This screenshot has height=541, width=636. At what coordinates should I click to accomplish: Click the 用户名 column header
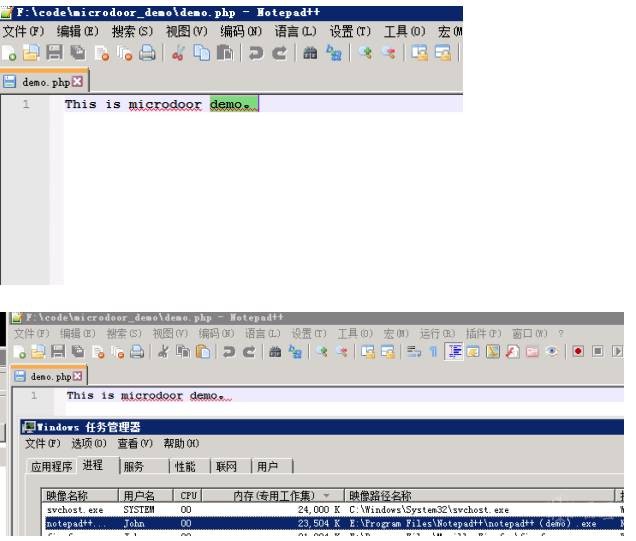(139, 495)
